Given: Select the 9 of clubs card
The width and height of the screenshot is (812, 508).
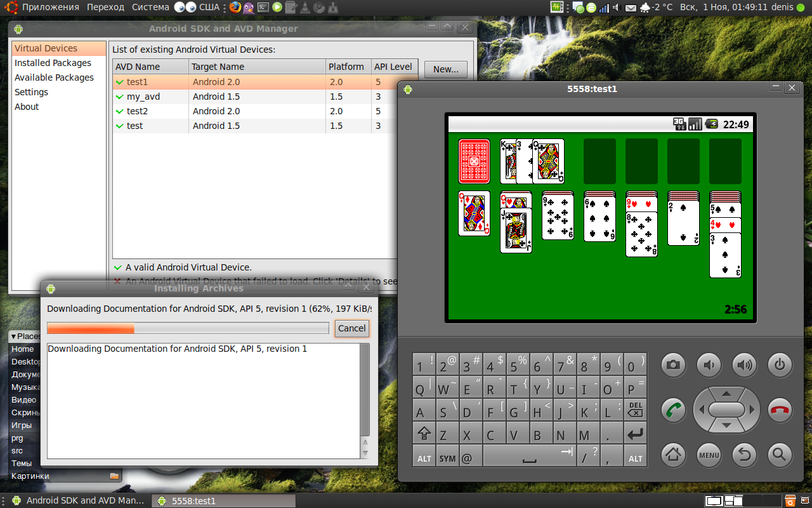Looking at the screenshot, I should click(558, 217).
